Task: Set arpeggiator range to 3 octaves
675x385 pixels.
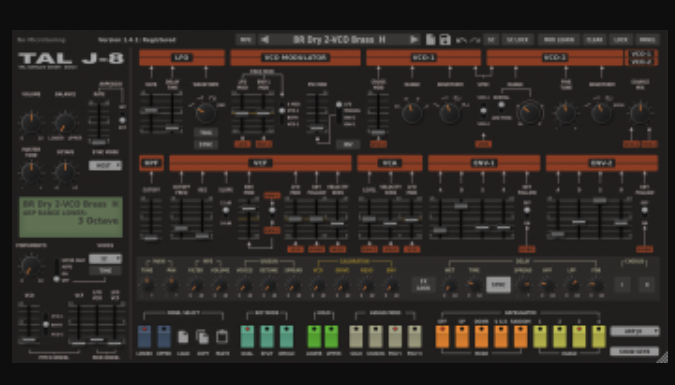Action: tap(579, 336)
